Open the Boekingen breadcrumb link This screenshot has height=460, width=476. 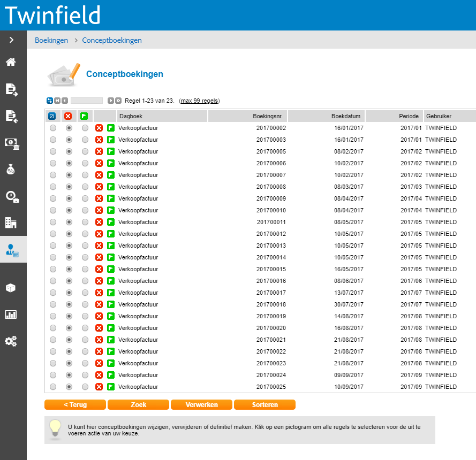[51, 40]
